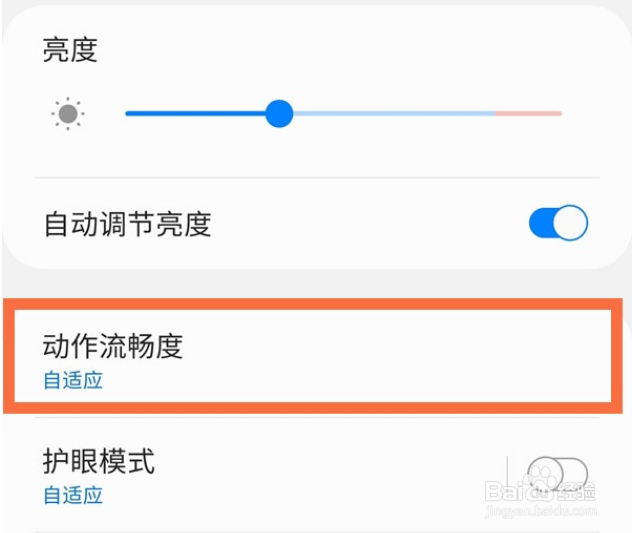Click the 亮度 heading text
Image resolution: width=633 pixels, height=533 pixels.
coord(70,50)
